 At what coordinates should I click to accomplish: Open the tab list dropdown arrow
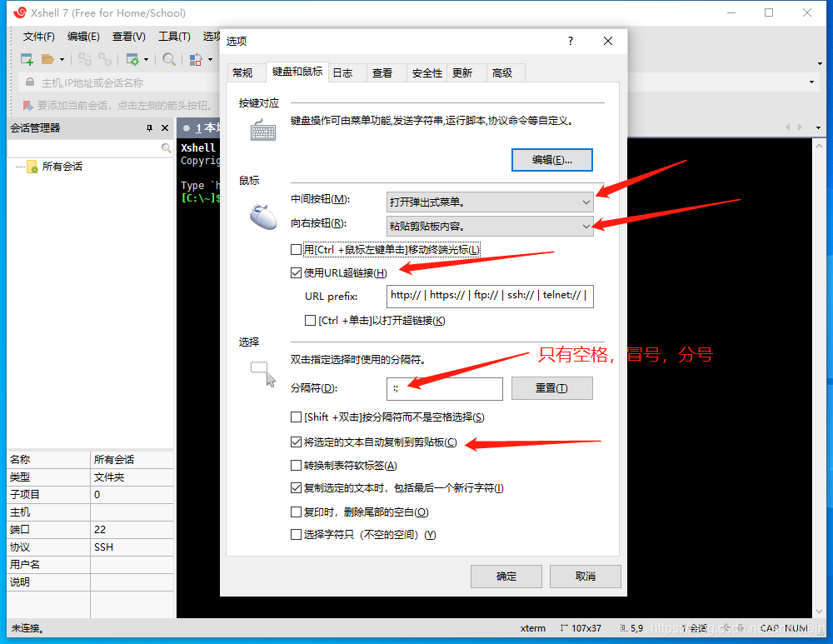818,127
